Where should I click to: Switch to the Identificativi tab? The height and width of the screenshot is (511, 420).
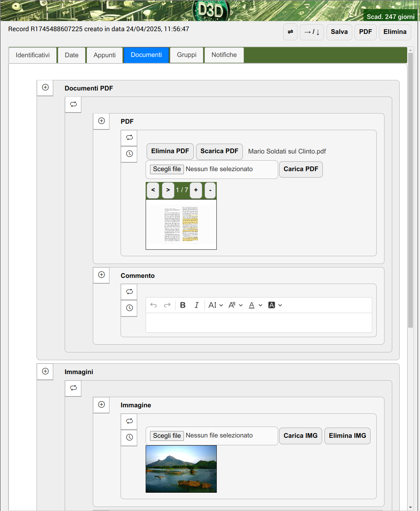click(x=33, y=55)
